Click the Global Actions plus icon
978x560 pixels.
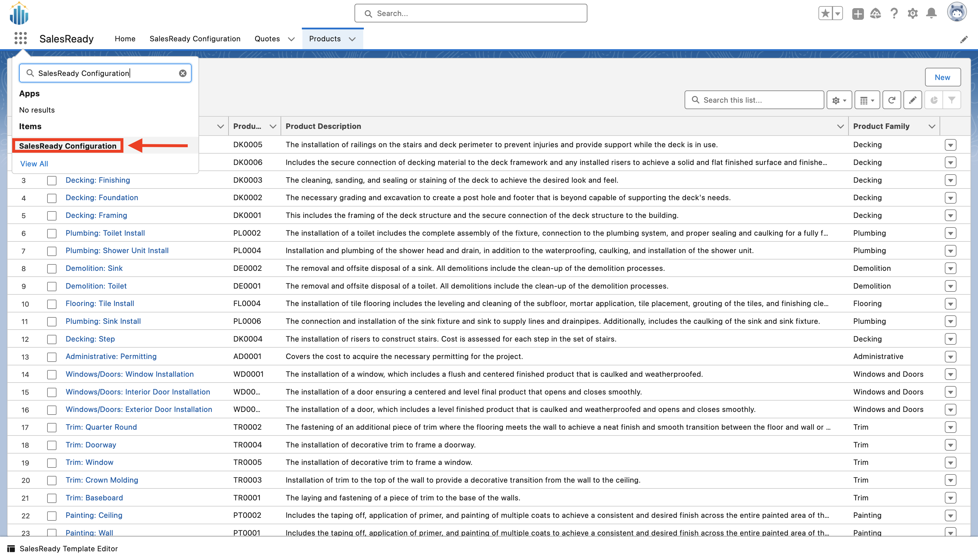point(857,13)
